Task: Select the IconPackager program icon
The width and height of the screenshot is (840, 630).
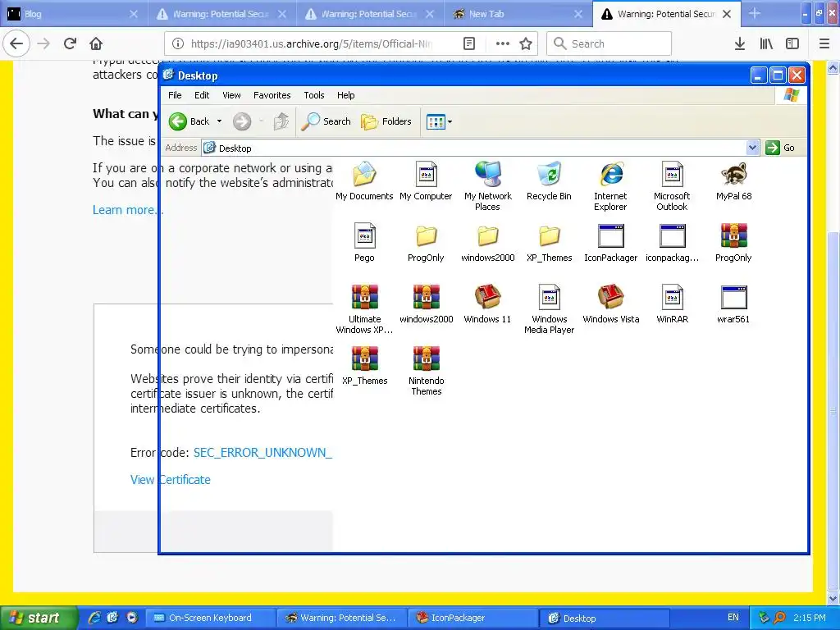Action: [x=610, y=235]
